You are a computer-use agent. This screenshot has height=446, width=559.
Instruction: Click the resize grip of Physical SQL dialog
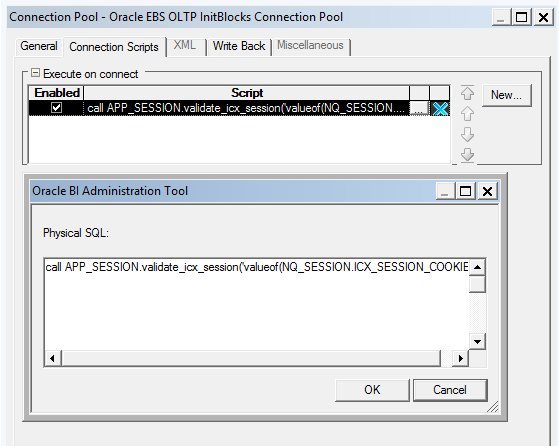(493, 407)
